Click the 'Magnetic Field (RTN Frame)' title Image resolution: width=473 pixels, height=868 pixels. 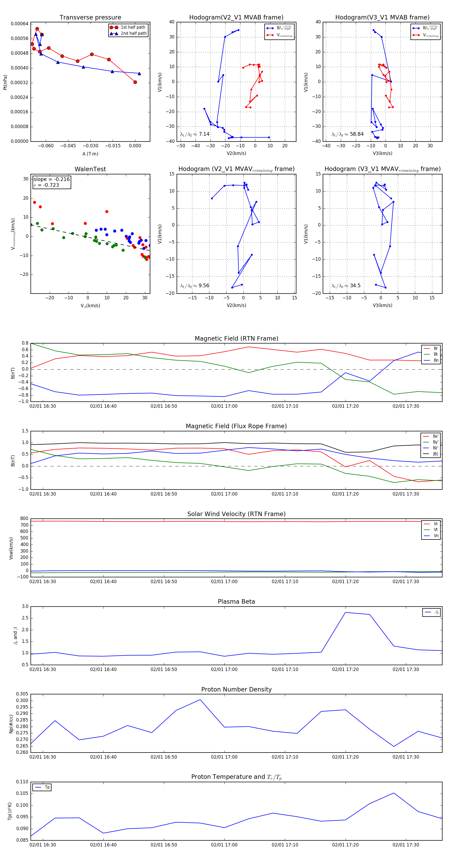click(x=236, y=339)
